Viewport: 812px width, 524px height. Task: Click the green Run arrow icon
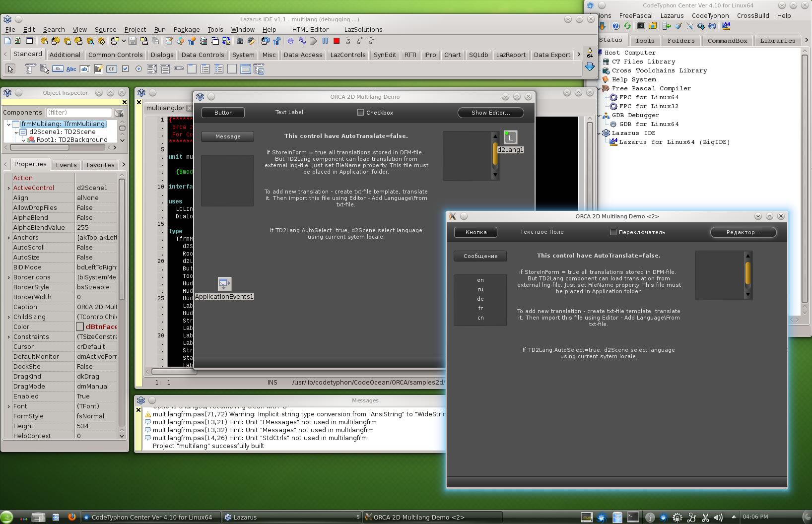click(x=314, y=41)
